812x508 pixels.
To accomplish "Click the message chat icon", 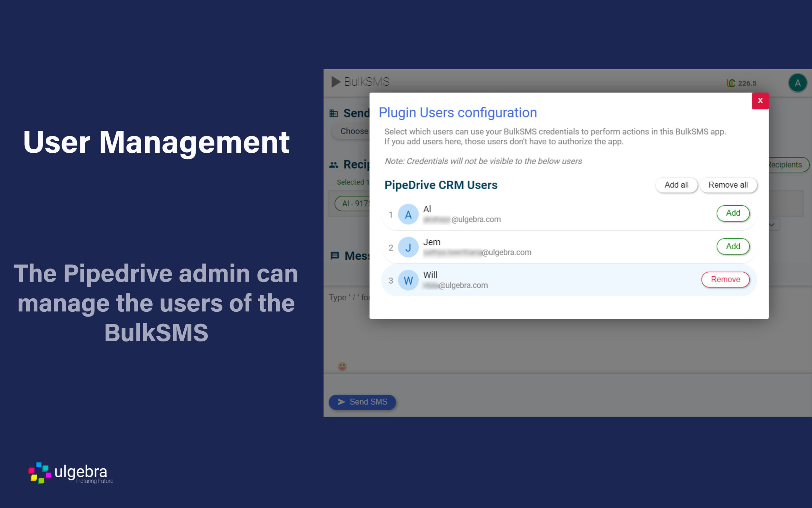I will [335, 256].
